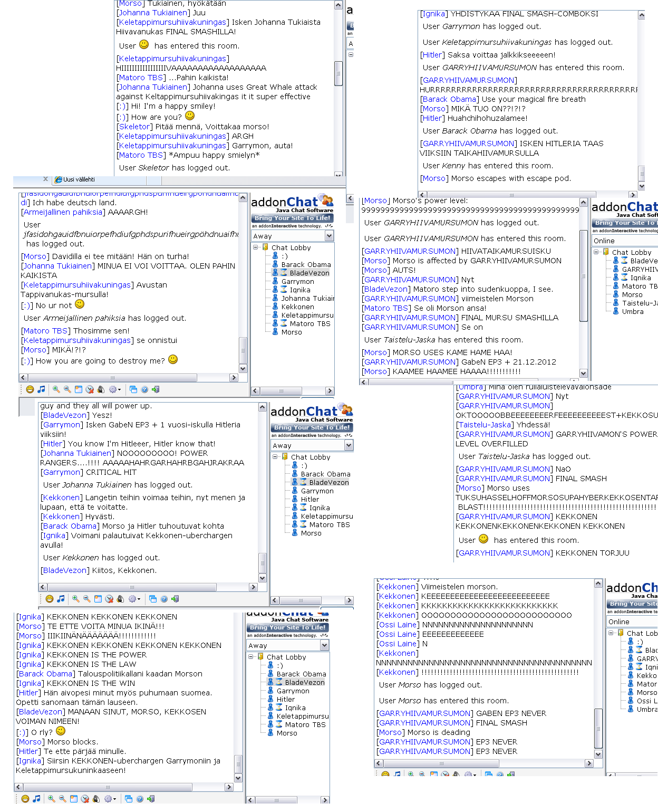Click exit door icon in 'destroy me?' chat toolbar
The width and height of the screenshot is (658, 812).
[156, 389]
